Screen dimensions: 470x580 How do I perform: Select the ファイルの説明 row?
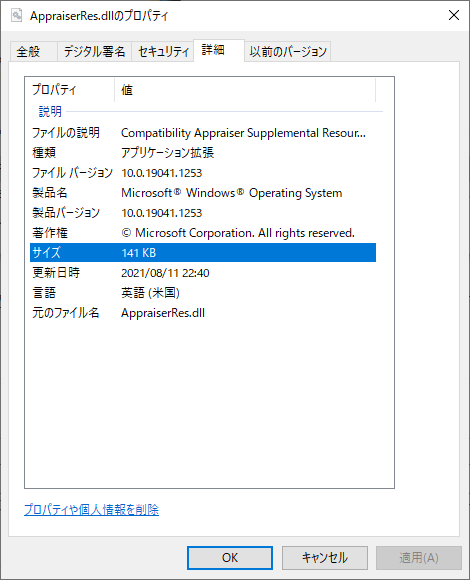click(203, 133)
